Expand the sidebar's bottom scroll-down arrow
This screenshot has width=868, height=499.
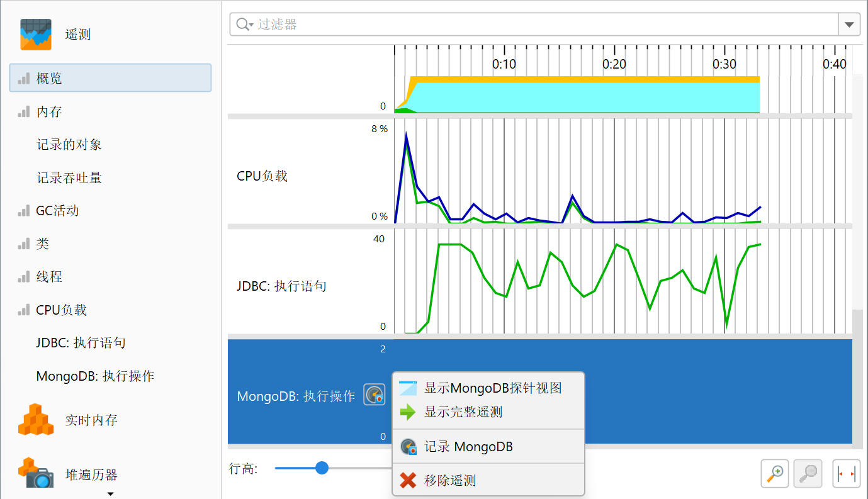(111, 494)
